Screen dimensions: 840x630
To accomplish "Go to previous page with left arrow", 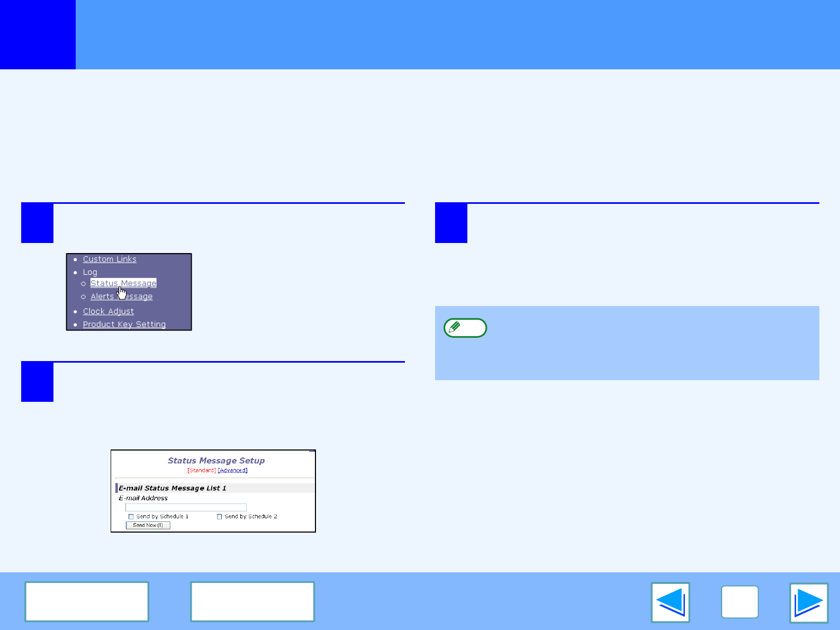I will (670, 602).
